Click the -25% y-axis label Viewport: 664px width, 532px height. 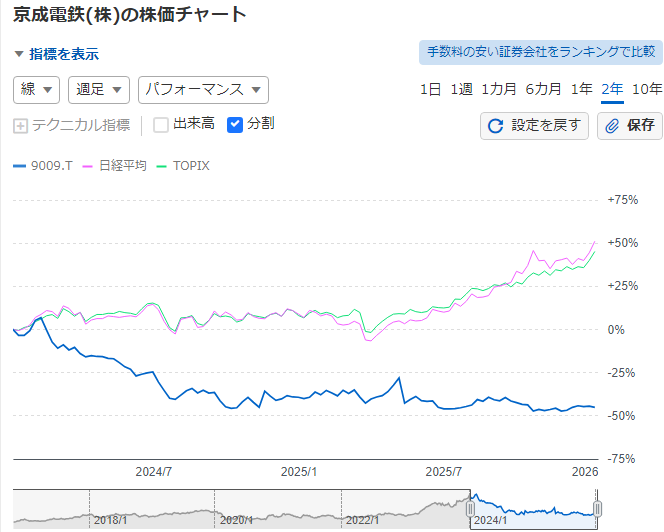621,373
